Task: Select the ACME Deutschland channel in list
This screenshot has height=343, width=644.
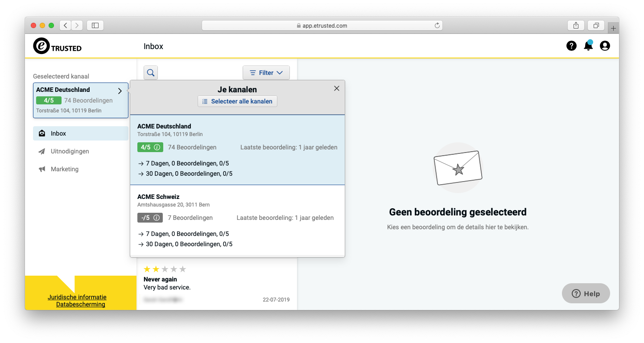Action: coord(237,150)
